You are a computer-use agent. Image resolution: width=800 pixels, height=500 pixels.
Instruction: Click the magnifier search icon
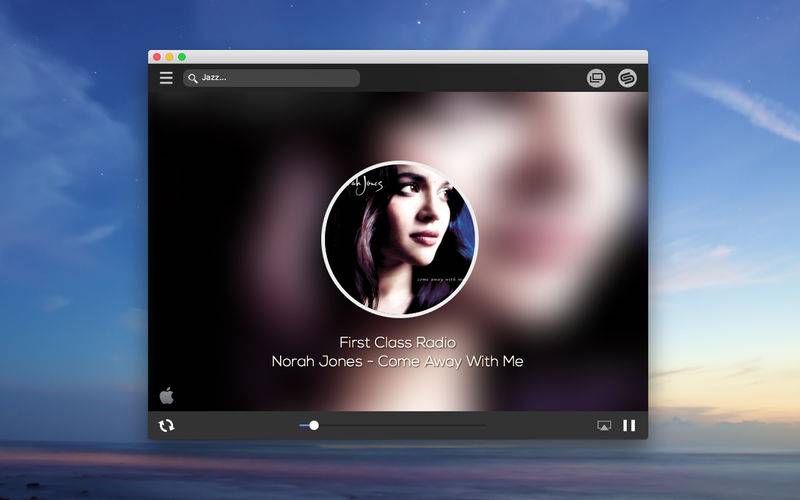[x=192, y=79]
